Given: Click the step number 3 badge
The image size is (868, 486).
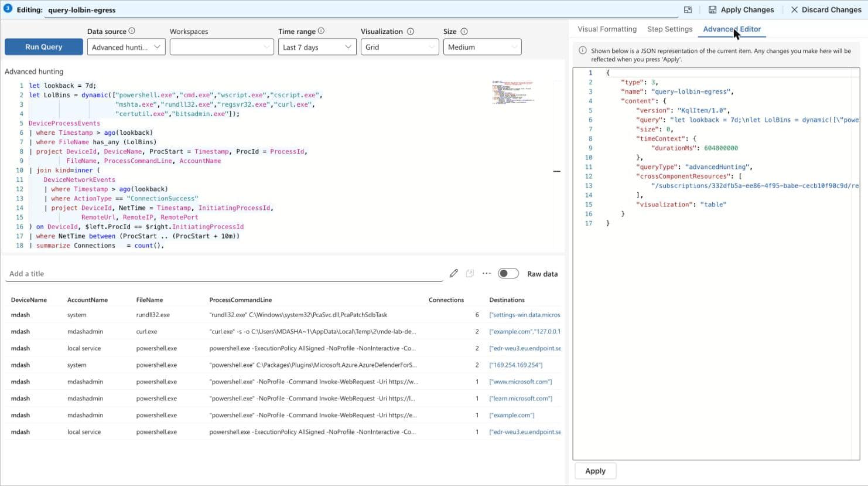Looking at the screenshot, I should (x=8, y=8).
